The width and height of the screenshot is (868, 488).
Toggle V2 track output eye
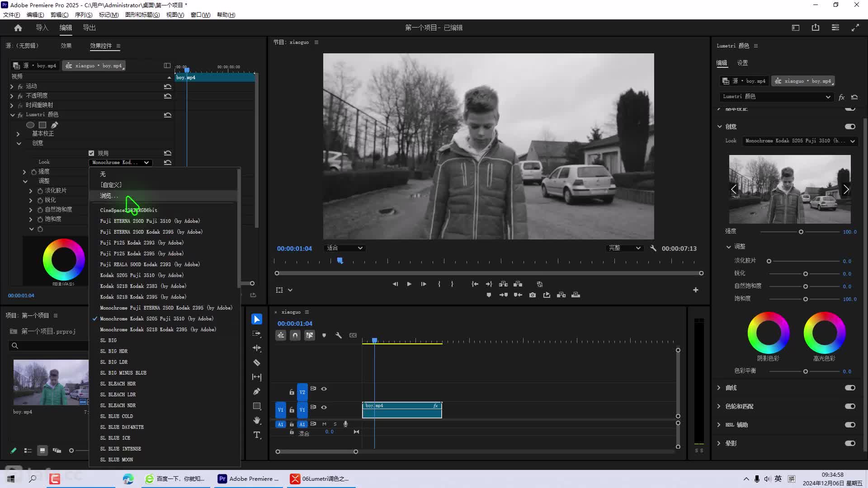coord(324,389)
